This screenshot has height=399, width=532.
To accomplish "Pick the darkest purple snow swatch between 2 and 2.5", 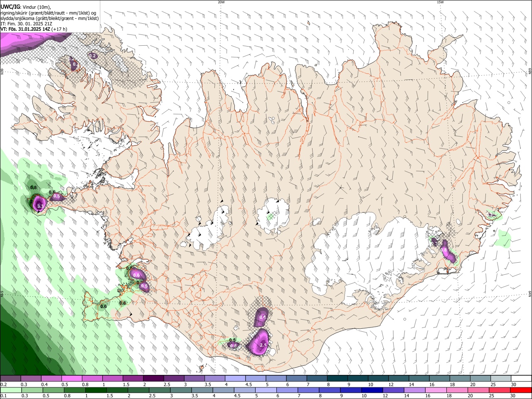I will coord(153,378).
